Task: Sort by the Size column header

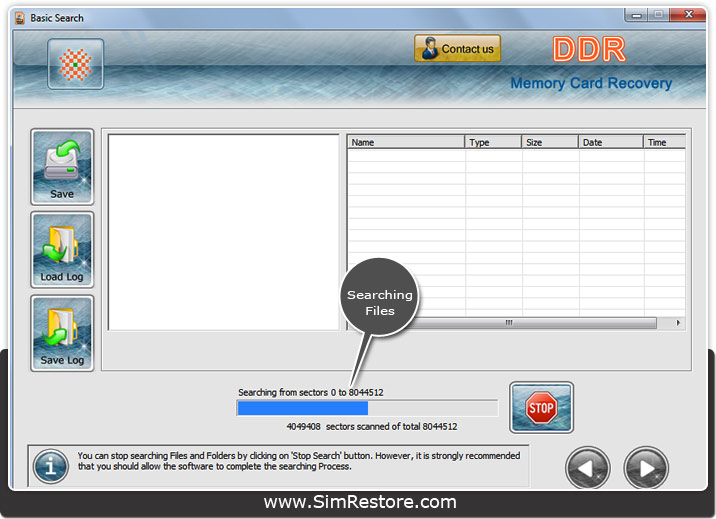Action: pos(550,142)
